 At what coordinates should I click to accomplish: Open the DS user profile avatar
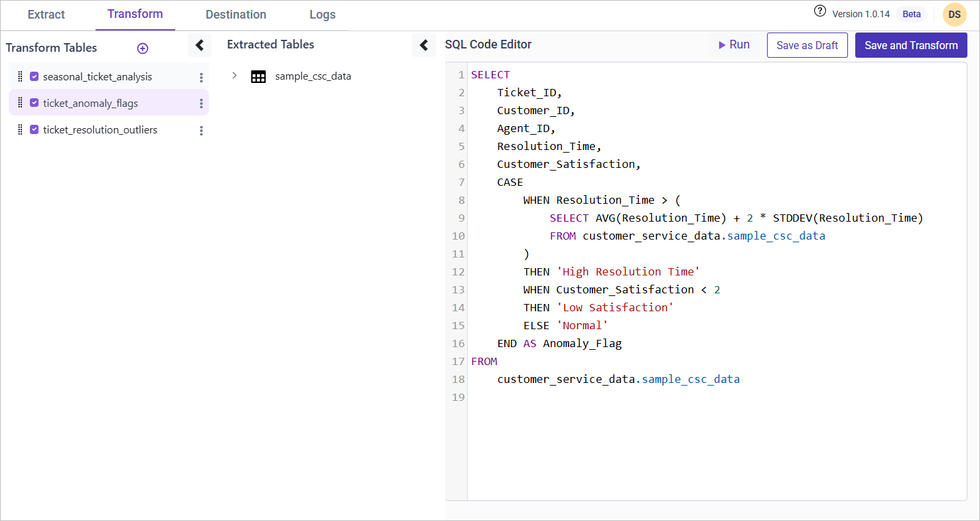click(x=954, y=15)
